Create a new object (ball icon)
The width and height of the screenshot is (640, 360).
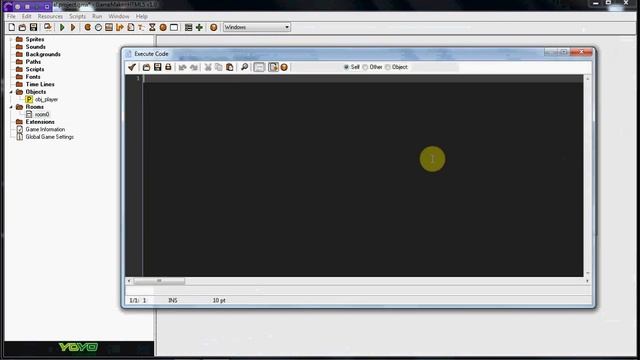[x=163, y=27]
